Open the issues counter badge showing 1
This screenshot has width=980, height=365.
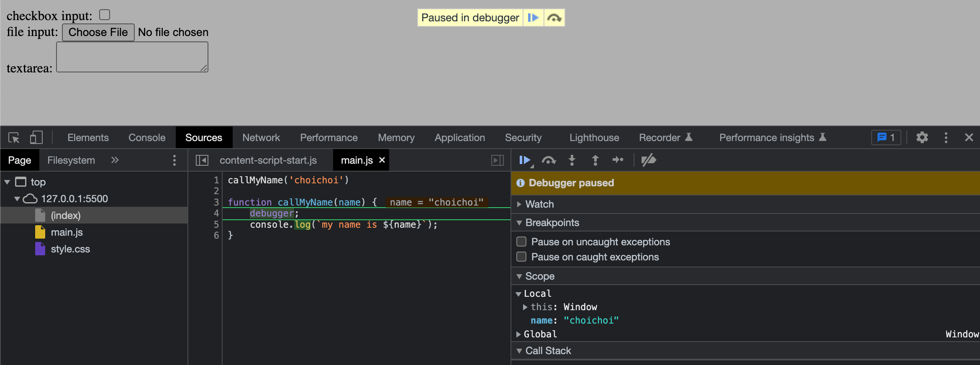(886, 138)
